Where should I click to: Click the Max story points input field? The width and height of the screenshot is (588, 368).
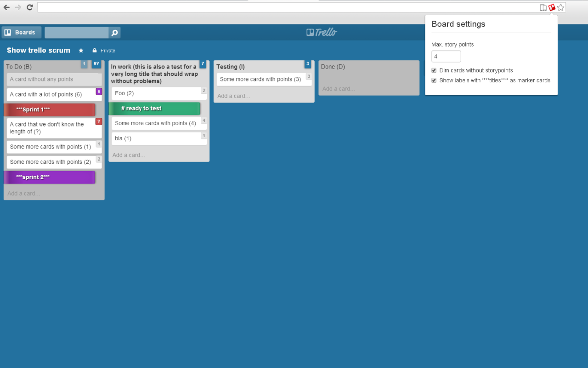446,56
